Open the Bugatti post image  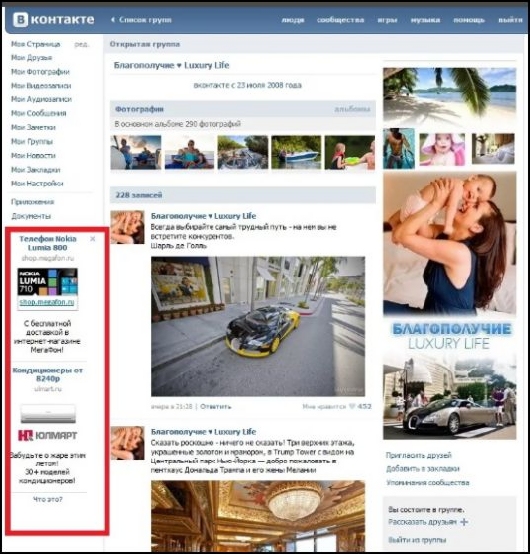click(x=258, y=326)
